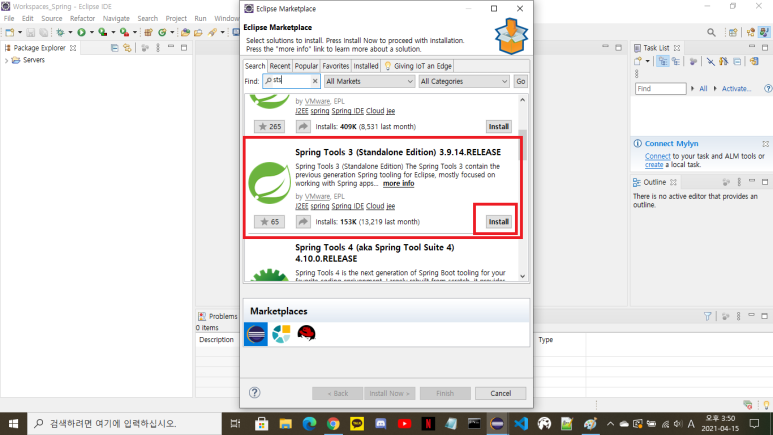Open the Refactor menu
This screenshot has height=435, width=773.
(x=82, y=18)
